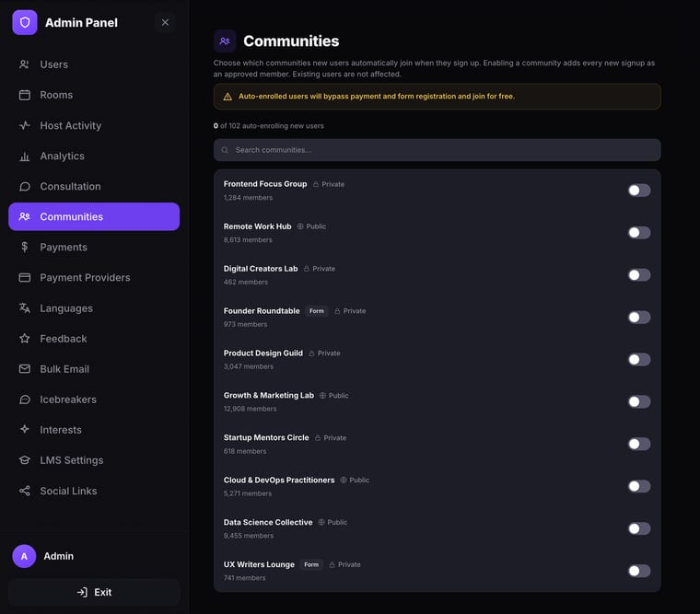Open the Consultation menu item

(94, 186)
